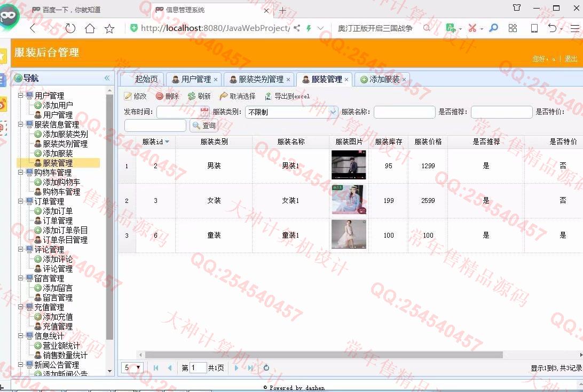Log out using the 退出 link
Image resolution: width=583 pixels, height=392 pixels.
571,59
